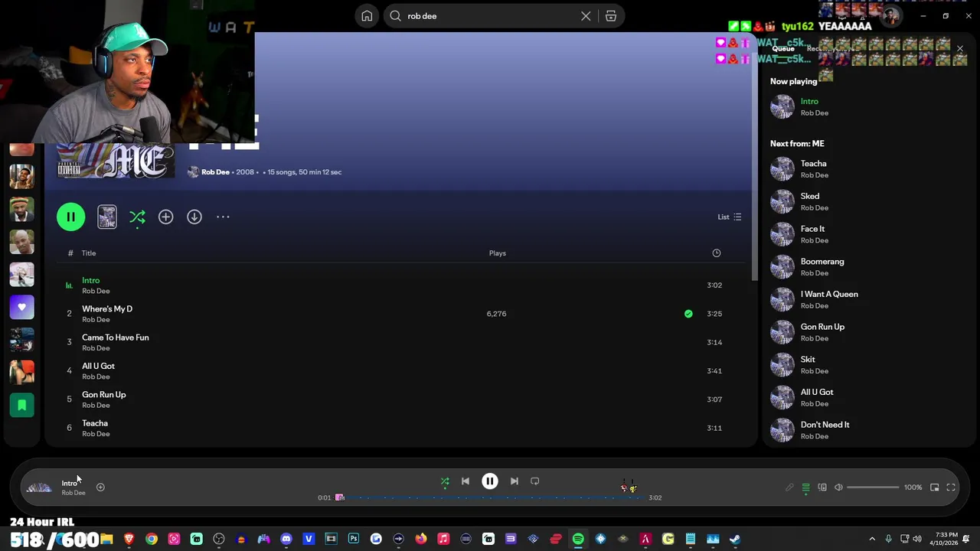The image size is (980, 551).
Task: Skip to the previous track
Action: tap(465, 481)
